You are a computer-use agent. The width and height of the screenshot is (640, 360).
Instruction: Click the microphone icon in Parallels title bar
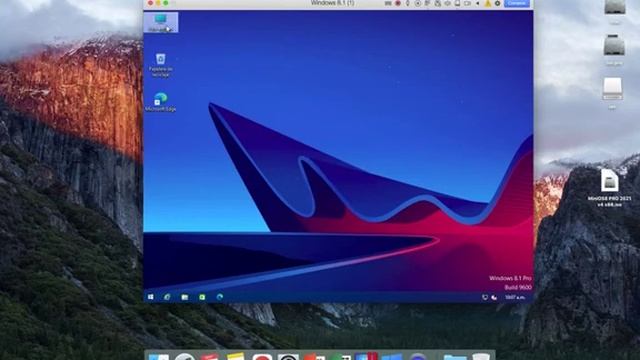[x=408, y=3]
